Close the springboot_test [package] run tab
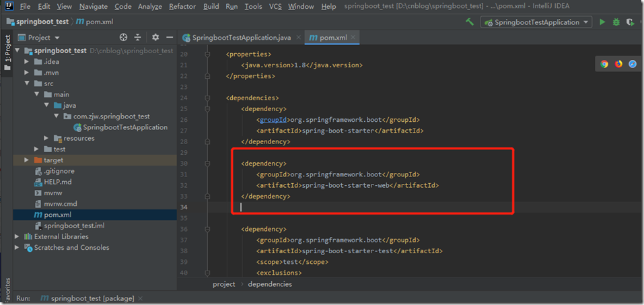644x305 pixels. (141, 298)
